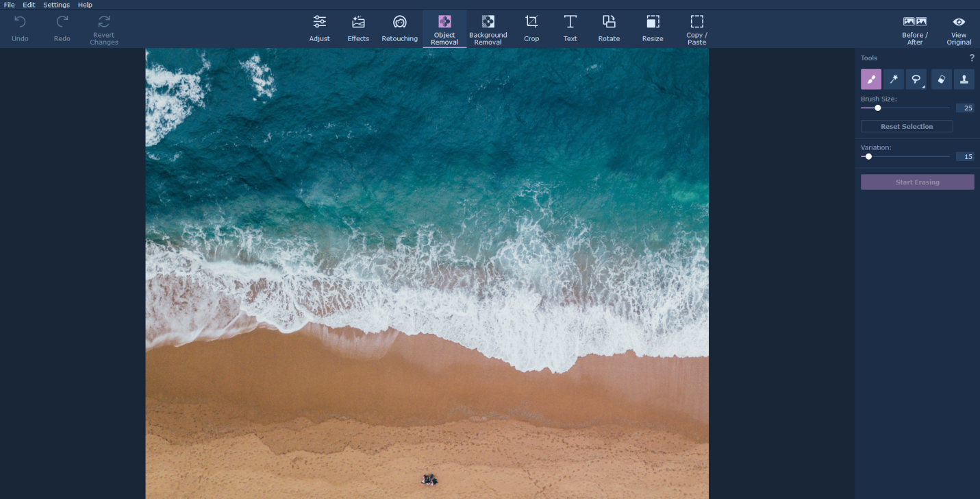Open the Edit menu
This screenshot has height=499, width=980.
[29, 5]
